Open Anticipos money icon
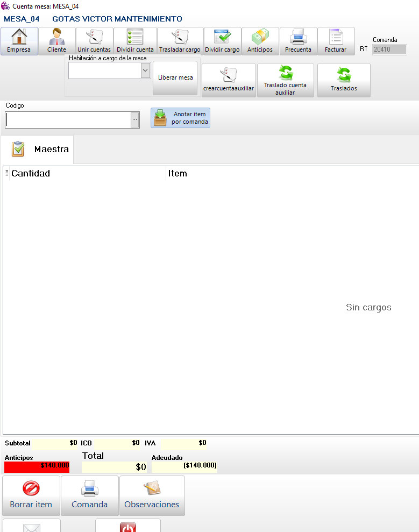The width and height of the screenshot is (419, 532). click(260, 37)
